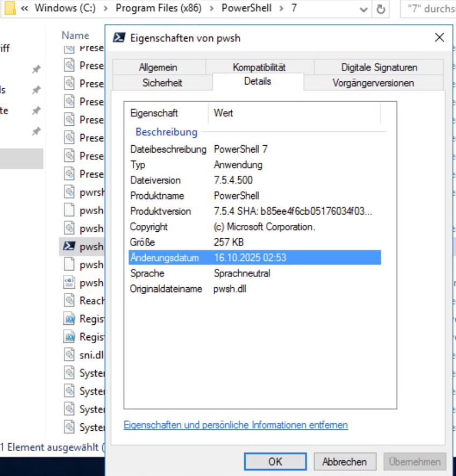Click the sni.dll file icon
The width and height of the screenshot is (456, 476).
pos(69,355)
